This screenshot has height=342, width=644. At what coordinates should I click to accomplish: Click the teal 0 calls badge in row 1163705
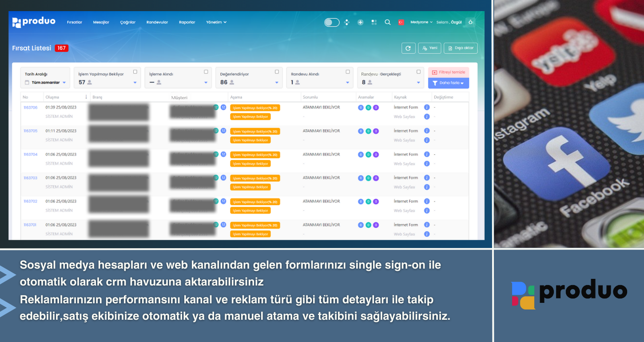coord(368,131)
